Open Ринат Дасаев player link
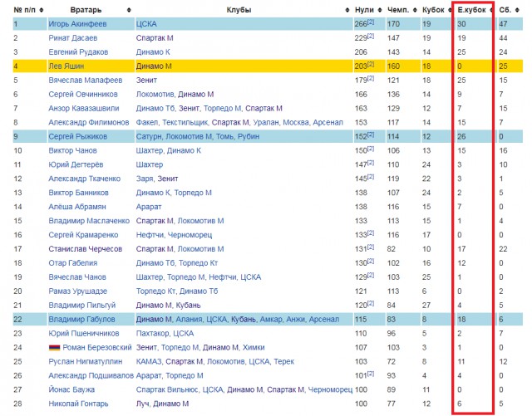The image size is (532, 416). click(x=72, y=38)
